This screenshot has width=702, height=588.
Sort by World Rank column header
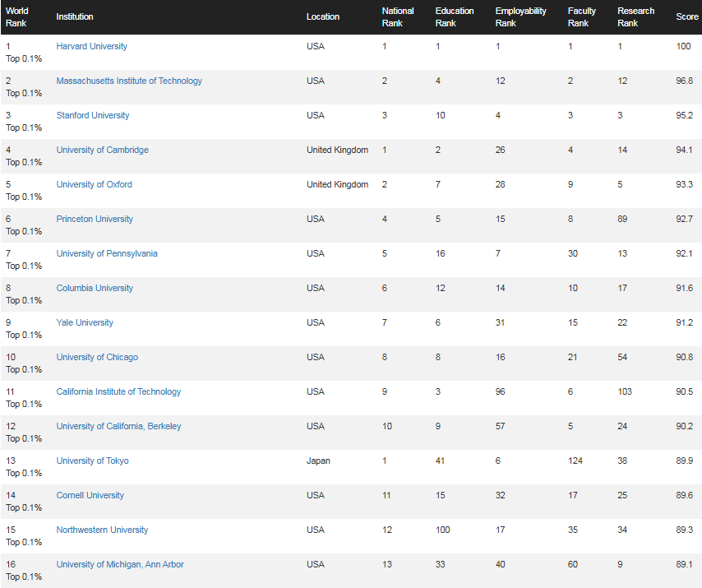point(17,17)
